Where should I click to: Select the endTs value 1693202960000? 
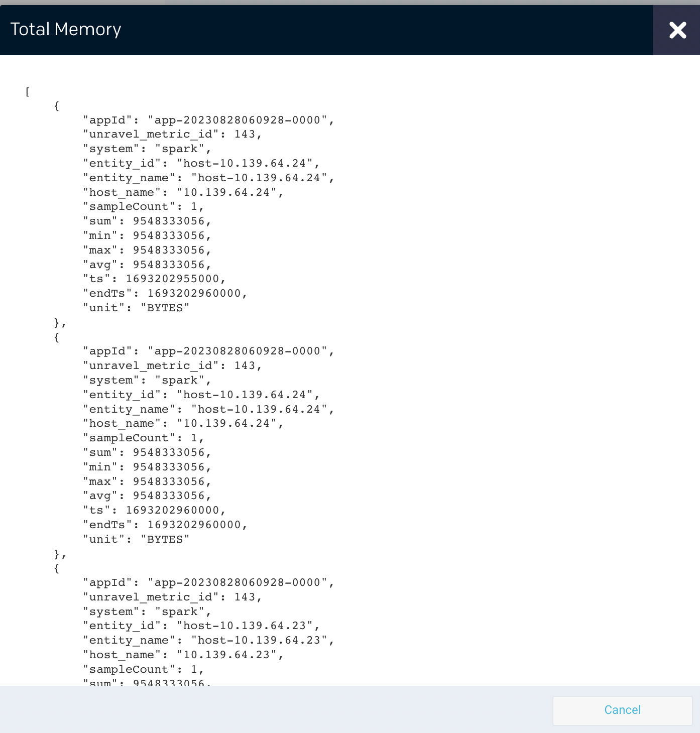(196, 293)
